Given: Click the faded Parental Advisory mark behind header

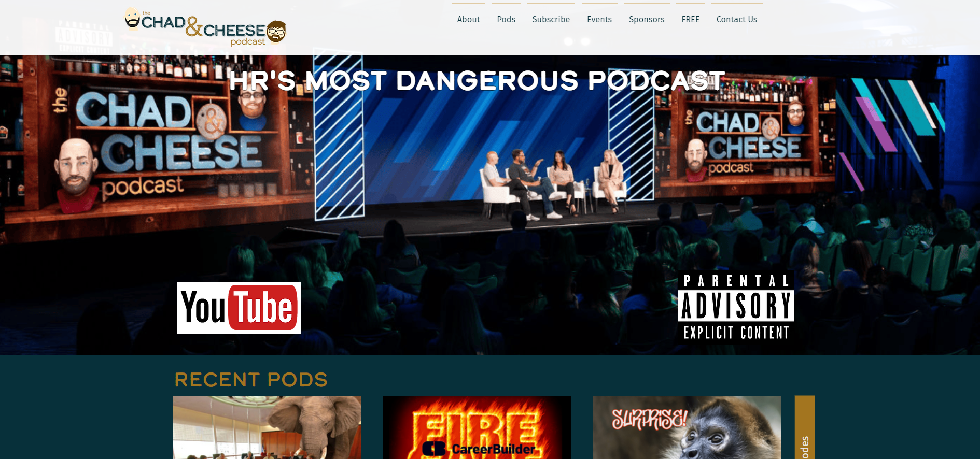Looking at the screenshot, I should (x=83, y=37).
